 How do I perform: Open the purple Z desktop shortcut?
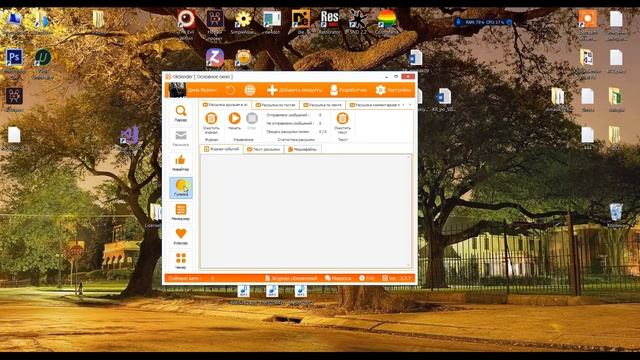215,58
